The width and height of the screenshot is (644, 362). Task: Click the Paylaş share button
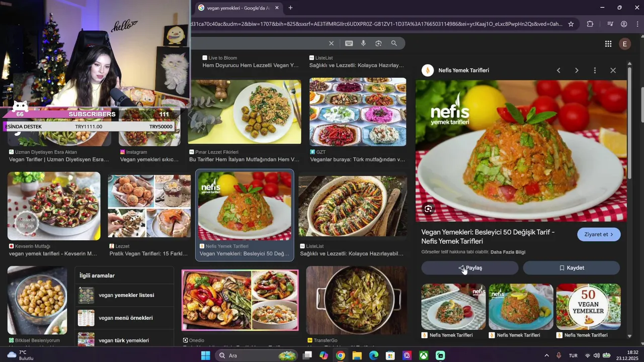click(x=470, y=268)
